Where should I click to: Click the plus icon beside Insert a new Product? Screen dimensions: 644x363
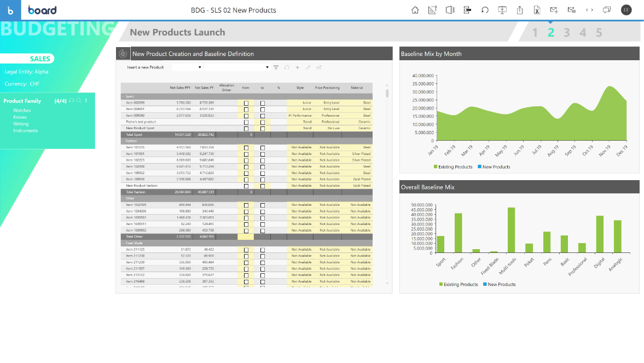click(x=297, y=67)
